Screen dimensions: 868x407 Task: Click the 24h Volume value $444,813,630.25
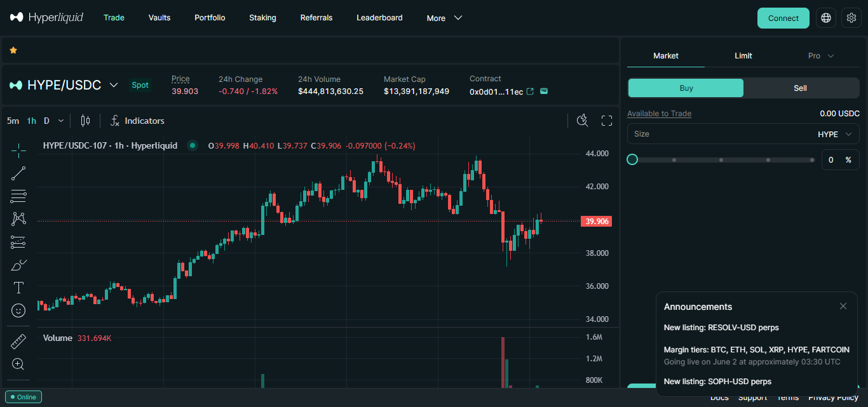click(330, 91)
